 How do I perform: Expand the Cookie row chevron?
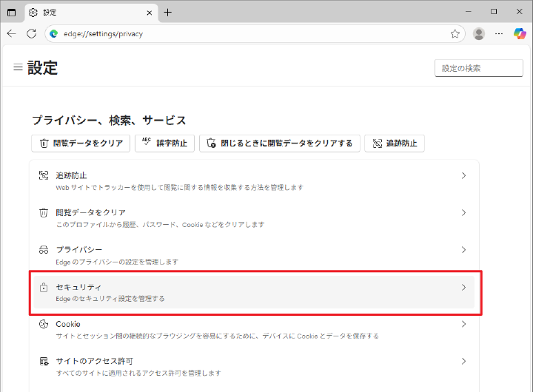pos(463,324)
